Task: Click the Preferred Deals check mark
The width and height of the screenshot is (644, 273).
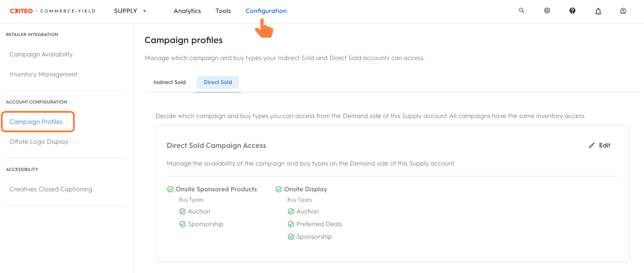Action: coord(291,224)
